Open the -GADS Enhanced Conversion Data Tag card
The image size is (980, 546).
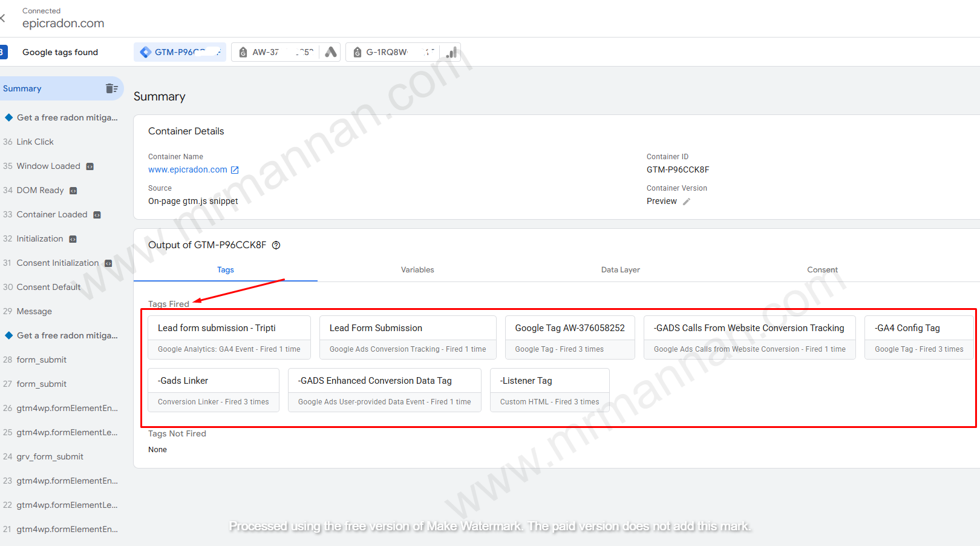click(384, 390)
